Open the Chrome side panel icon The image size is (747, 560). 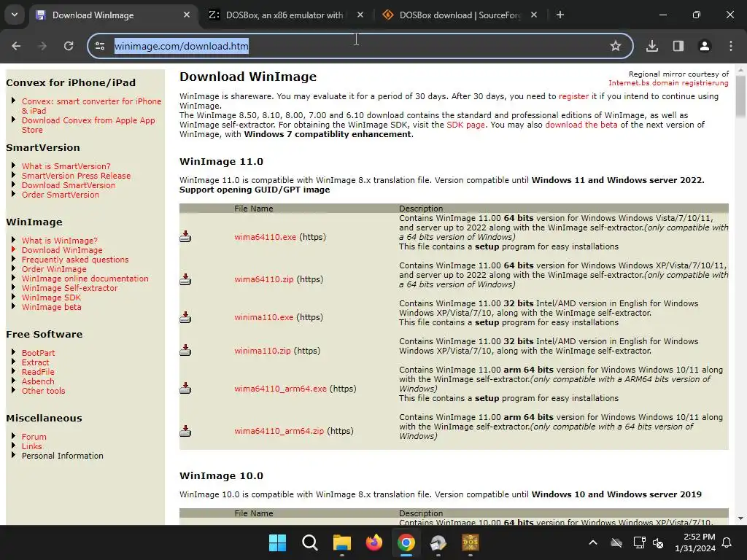tap(678, 46)
